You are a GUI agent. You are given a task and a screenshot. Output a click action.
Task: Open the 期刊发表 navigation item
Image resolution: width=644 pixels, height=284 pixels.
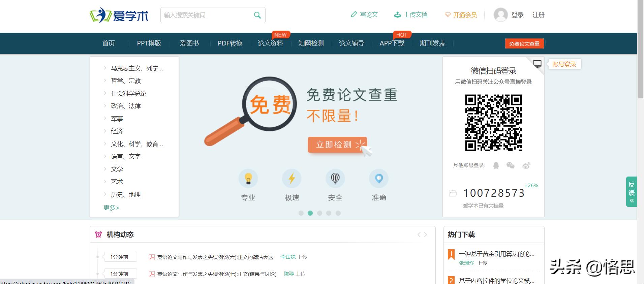point(432,43)
